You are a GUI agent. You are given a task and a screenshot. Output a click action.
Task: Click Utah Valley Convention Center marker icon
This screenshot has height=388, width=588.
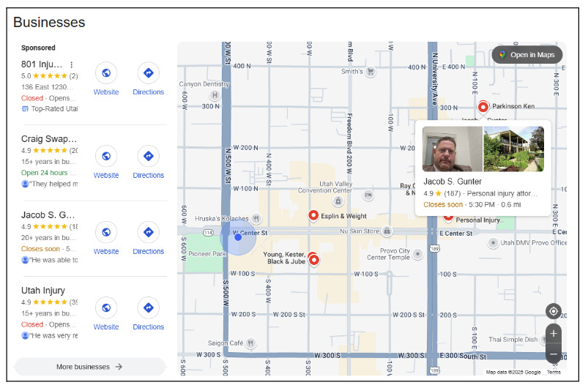pos(338,201)
